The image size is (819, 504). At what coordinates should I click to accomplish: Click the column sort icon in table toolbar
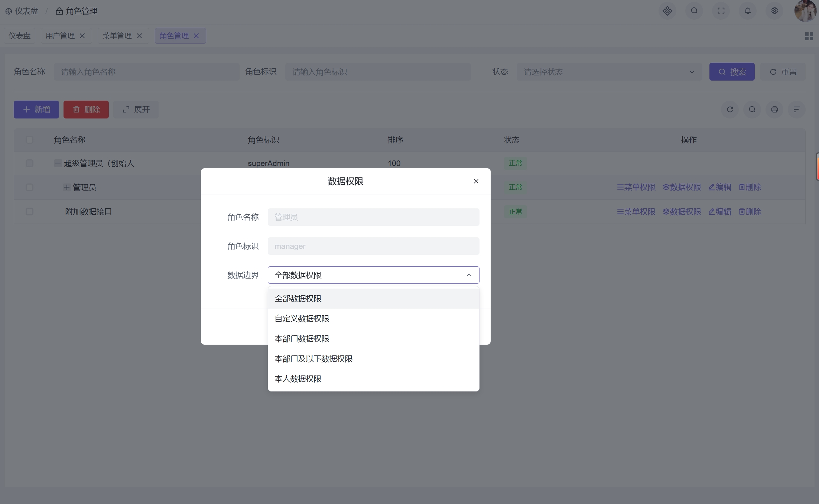(x=796, y=110)
